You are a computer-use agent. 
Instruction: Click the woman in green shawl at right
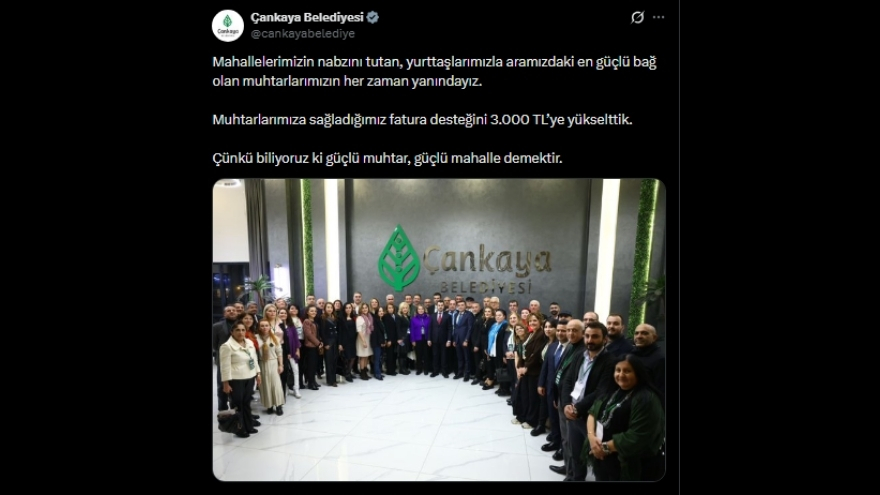(627, 418)
